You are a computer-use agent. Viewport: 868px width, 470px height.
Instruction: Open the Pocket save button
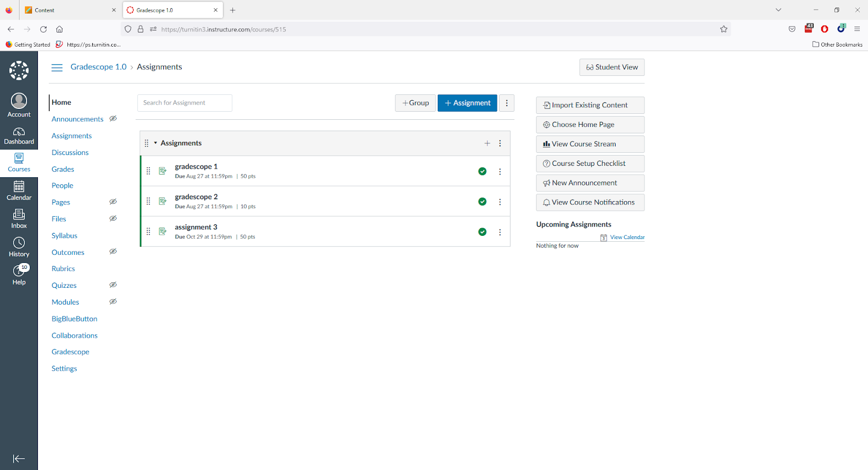pyautogui.click(x=792, y=29)
